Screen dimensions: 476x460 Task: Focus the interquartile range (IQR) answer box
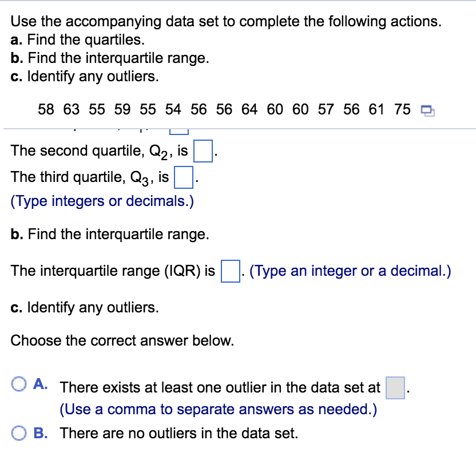[x=229, y=271]
